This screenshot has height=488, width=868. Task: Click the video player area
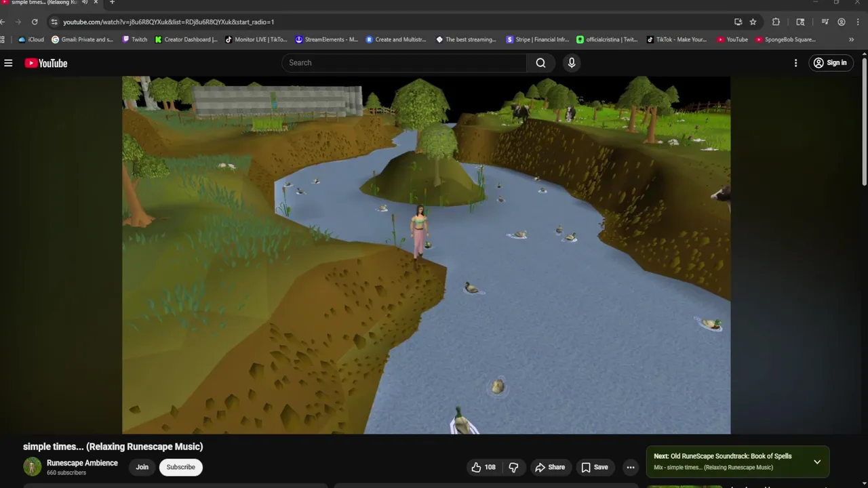pyautogui.click(x=426, y=255)
